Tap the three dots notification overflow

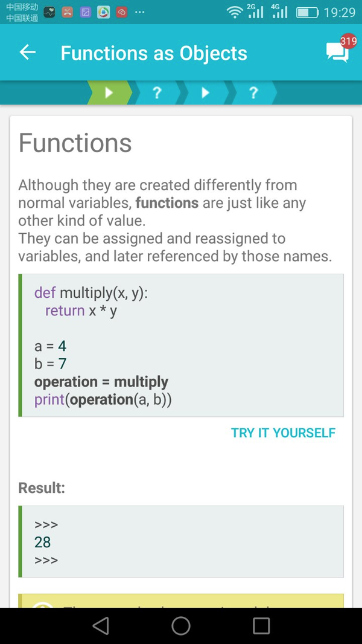click(x=140, y=12)
